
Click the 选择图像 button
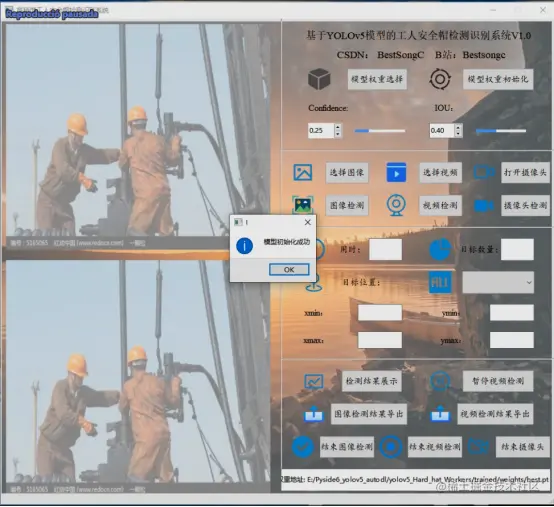pos(347,172)
